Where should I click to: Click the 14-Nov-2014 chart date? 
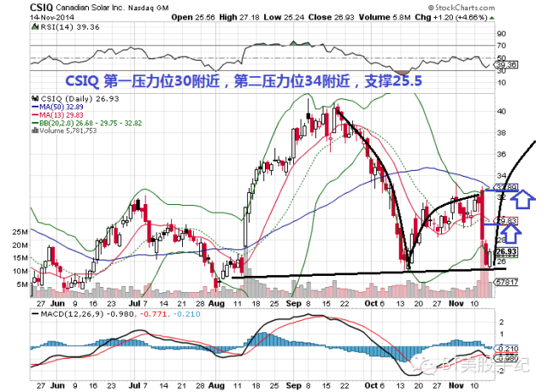point(51,17)
